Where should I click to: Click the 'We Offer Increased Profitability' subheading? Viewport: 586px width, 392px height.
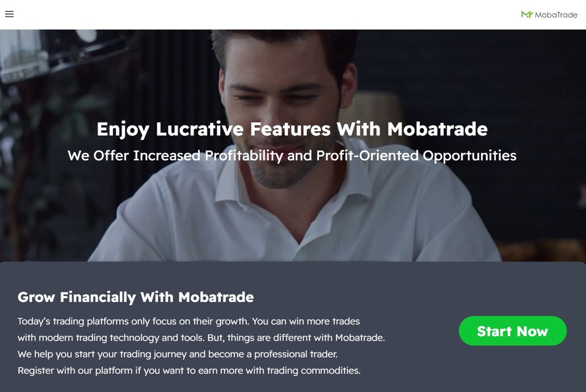(292, 156)
